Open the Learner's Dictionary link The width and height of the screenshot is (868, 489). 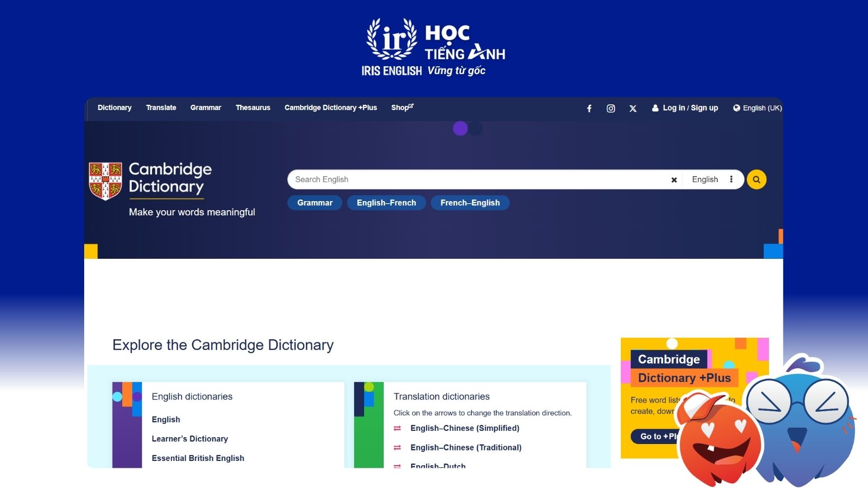tap(190, 439)
